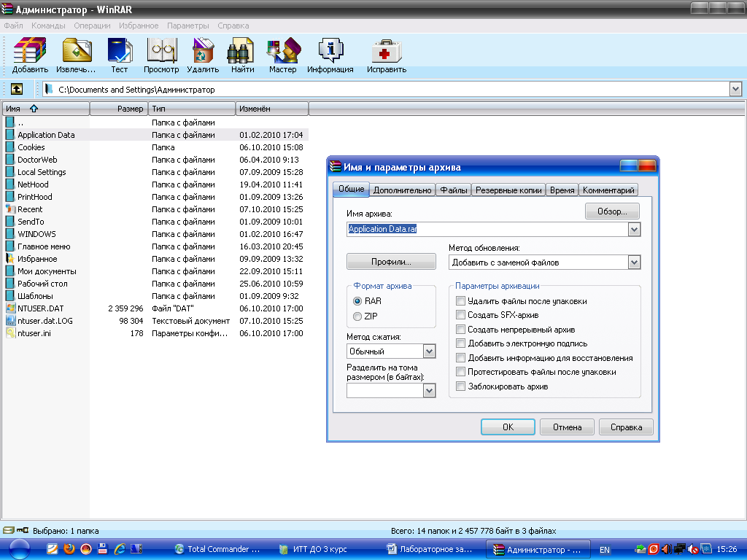Select the Cookies folder row

[155, 147]
